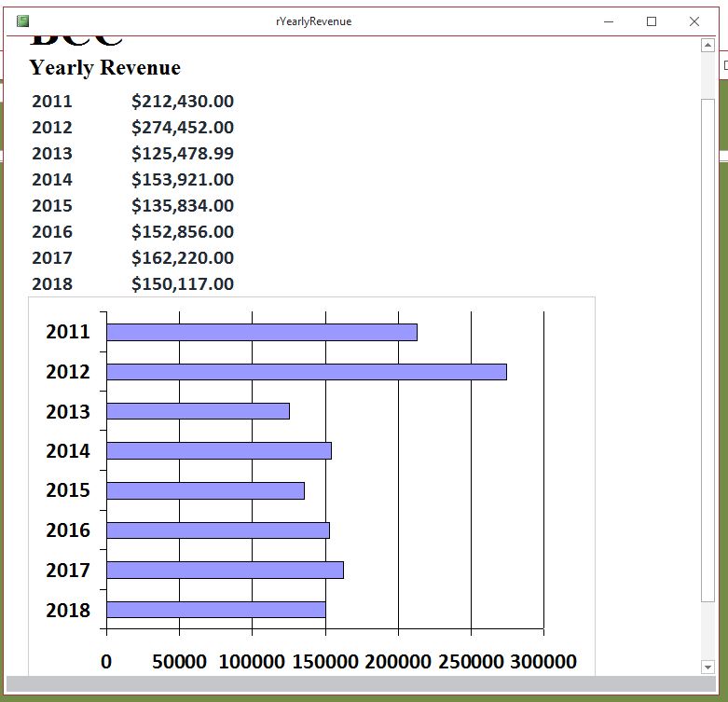Select the $135,834.00 revenue value
Screen dimensions: 728x702
(x=183, y=206)
